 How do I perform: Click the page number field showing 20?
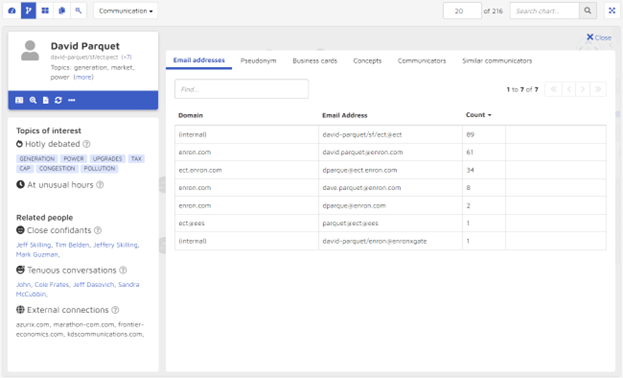(462, 11)
